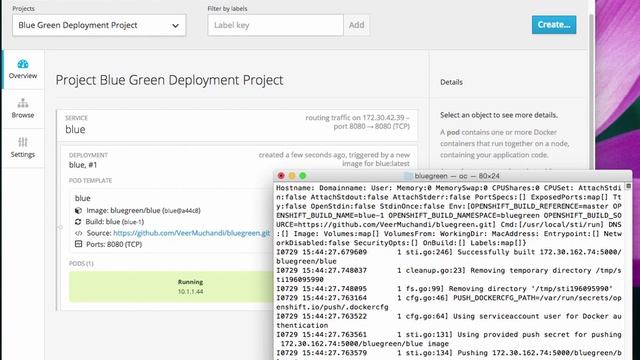Click the Source code brackets icon
640x360 pixels.
pos(78,233)
